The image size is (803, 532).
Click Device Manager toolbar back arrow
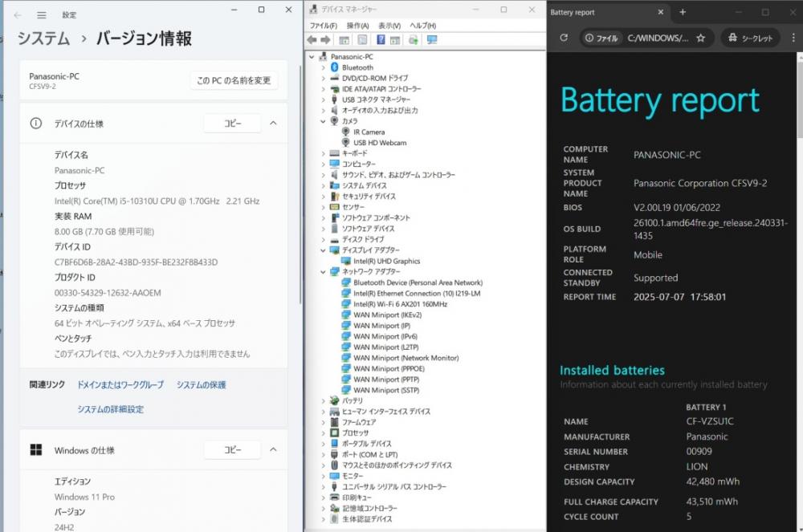[312, 40]
